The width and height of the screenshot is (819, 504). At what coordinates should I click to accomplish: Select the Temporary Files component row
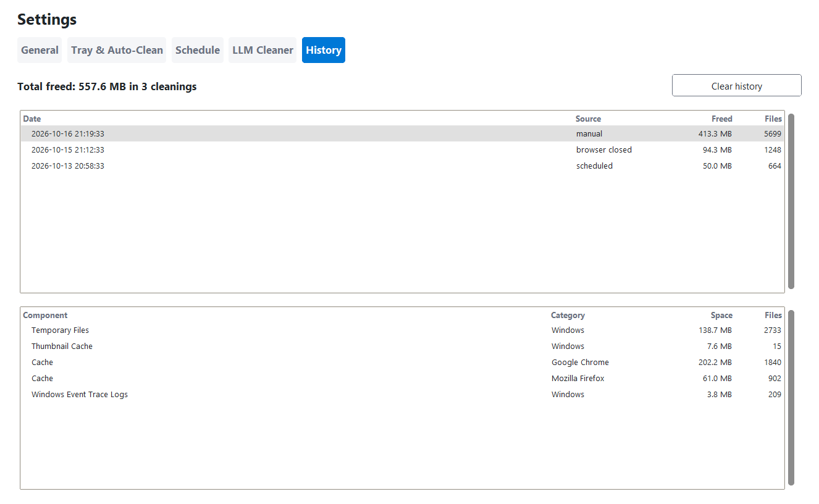[x=403, y=330]
